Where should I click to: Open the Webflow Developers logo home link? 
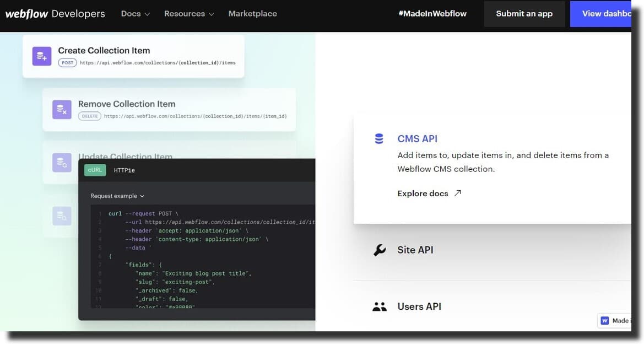[x=55, y=14]
